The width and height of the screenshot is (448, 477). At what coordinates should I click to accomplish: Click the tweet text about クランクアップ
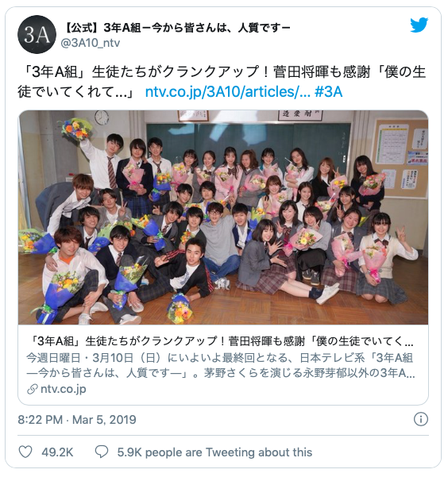pyautogui.click(x=222, y=82)
